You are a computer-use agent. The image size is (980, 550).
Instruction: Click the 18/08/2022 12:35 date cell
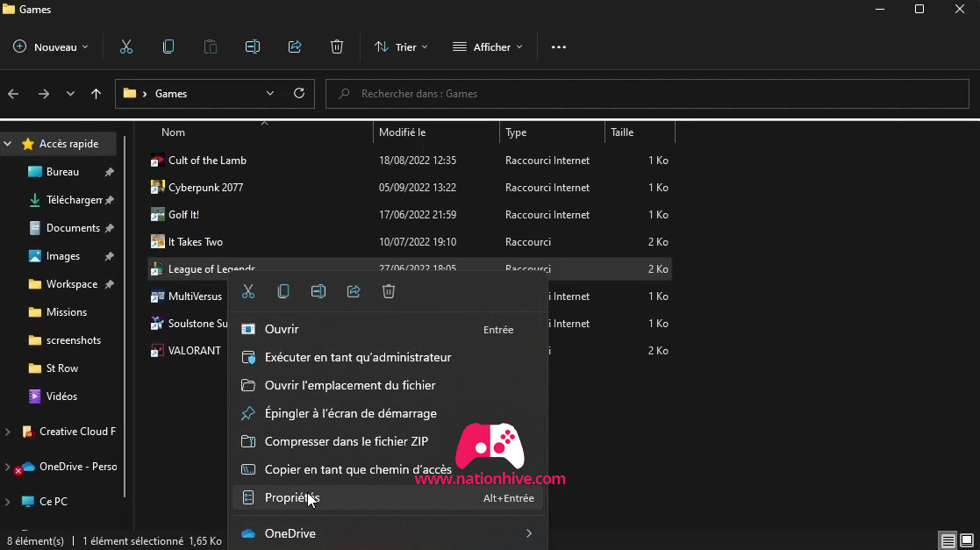click(418, 161)
